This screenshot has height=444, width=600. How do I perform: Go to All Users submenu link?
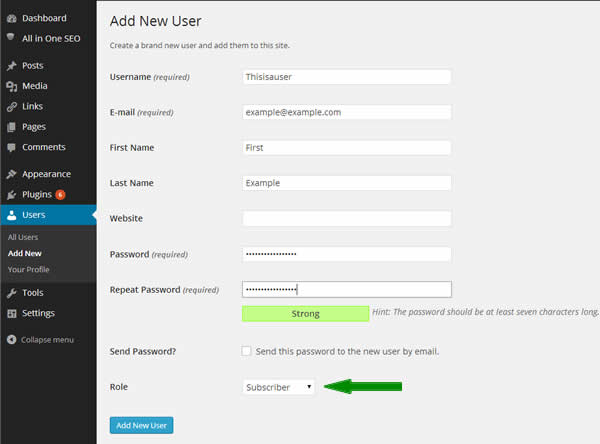click(x=23, y=237)
